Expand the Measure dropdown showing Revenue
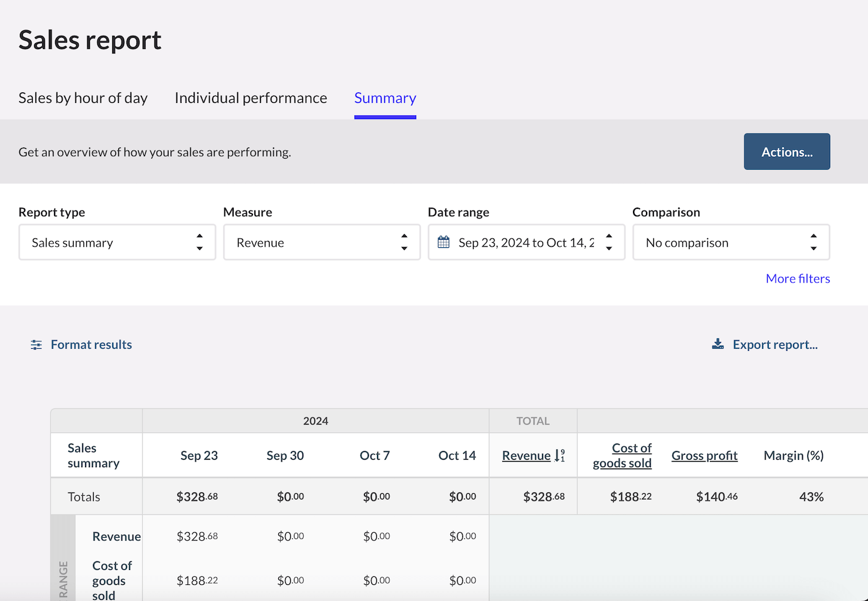868x601 pixels. (321, 242)
